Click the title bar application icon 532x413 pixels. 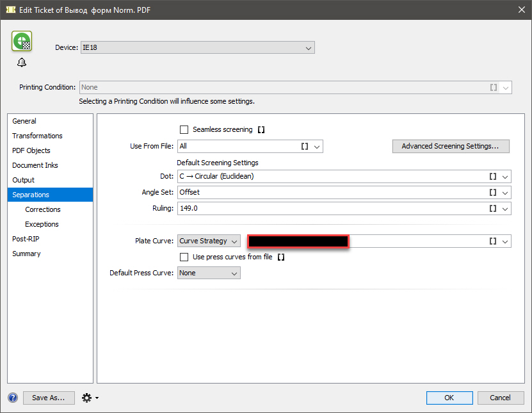pos(11,10)
